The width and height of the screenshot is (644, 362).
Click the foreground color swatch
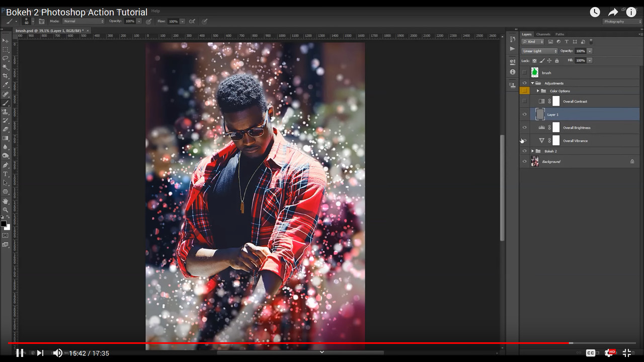(4, 224)
